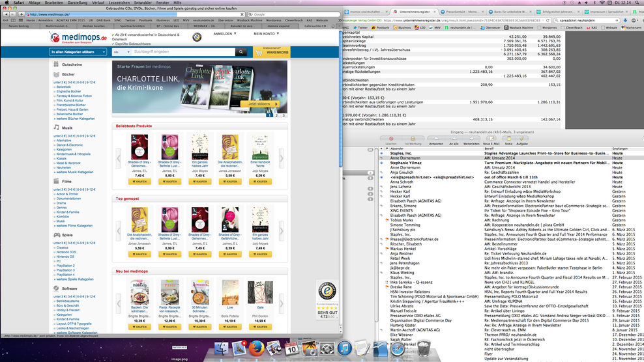644x362 pixels.
Task: Click 'Jetzt stöbern' on Charlotte Link banner
Action: coord(260,104)
